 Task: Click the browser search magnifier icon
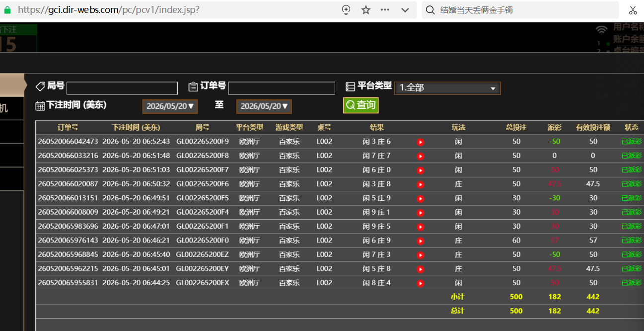[430, 10]
